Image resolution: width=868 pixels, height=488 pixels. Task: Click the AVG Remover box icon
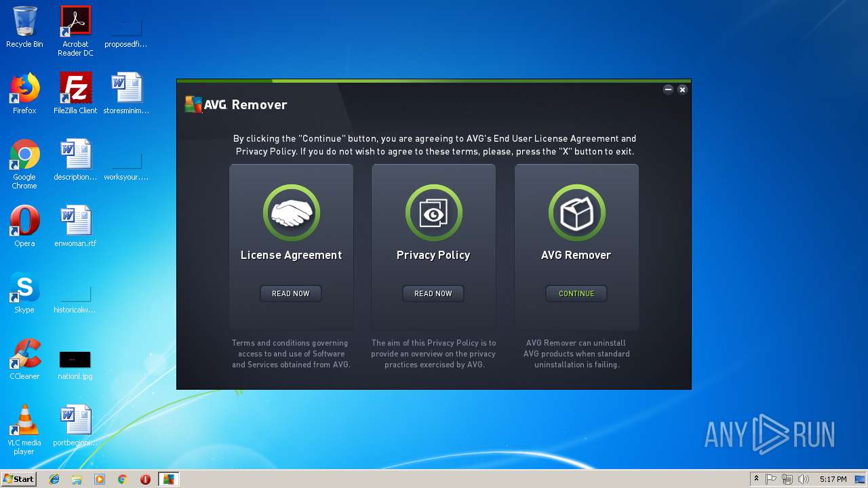point(576,213)
